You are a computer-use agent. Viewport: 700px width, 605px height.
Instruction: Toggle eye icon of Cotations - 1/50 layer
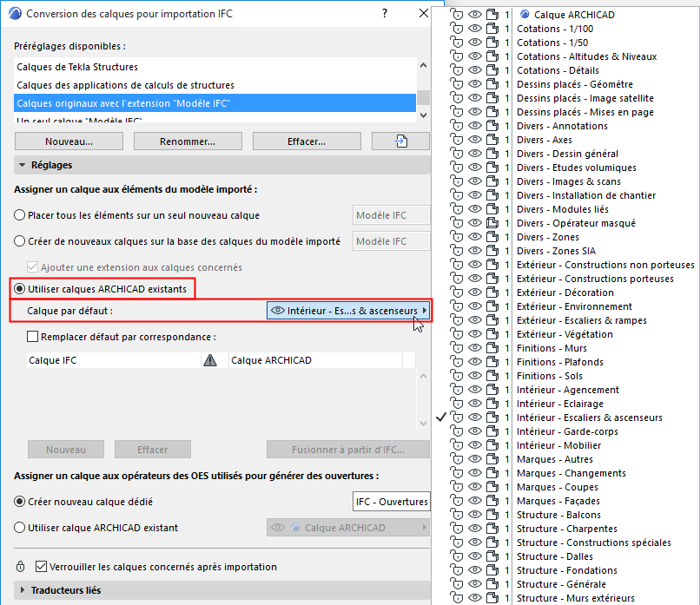point(474,43)
